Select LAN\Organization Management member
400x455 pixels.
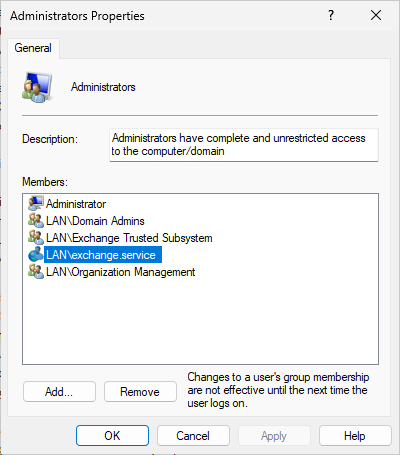pos(121,272)
